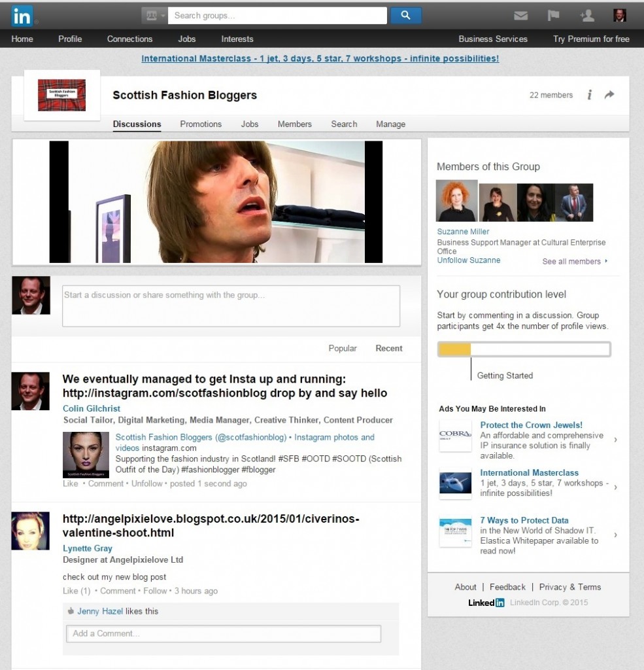Follow Lynette Gray's discussion
Screen dimensions: 644x670
pos(155,591)
